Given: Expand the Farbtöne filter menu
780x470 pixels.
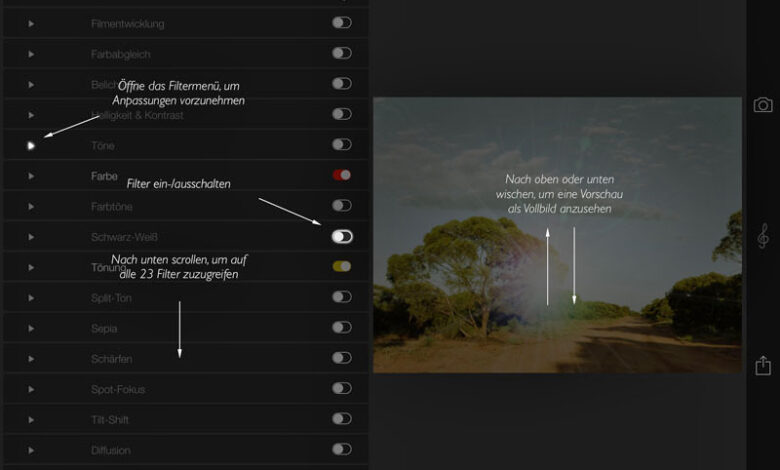Looking at the screenshot, I should [31, 206].
